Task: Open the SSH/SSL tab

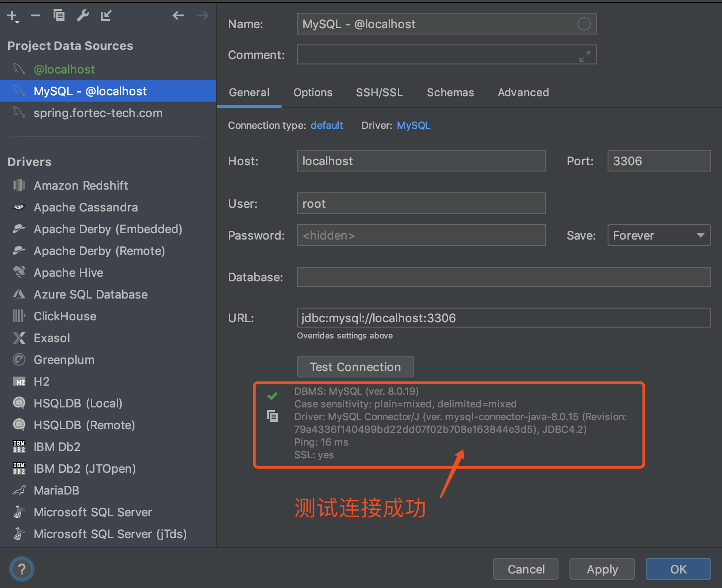Action: click(379, 93)
